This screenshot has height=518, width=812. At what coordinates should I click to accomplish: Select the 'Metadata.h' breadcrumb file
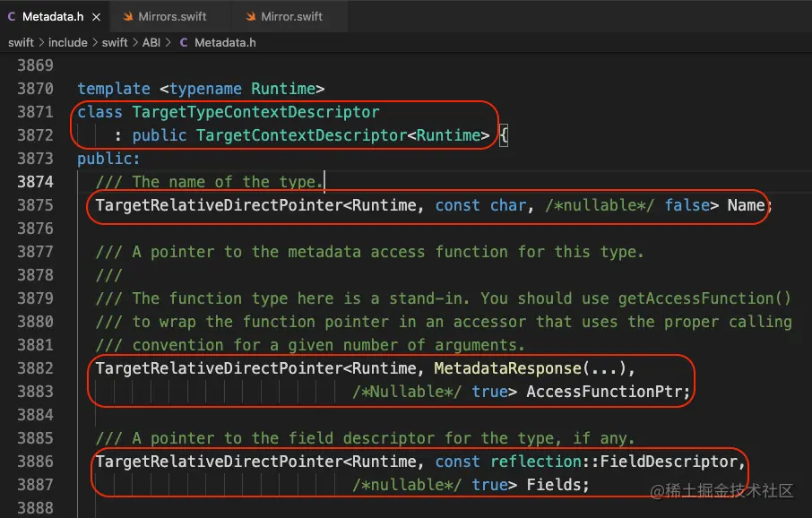225,42
